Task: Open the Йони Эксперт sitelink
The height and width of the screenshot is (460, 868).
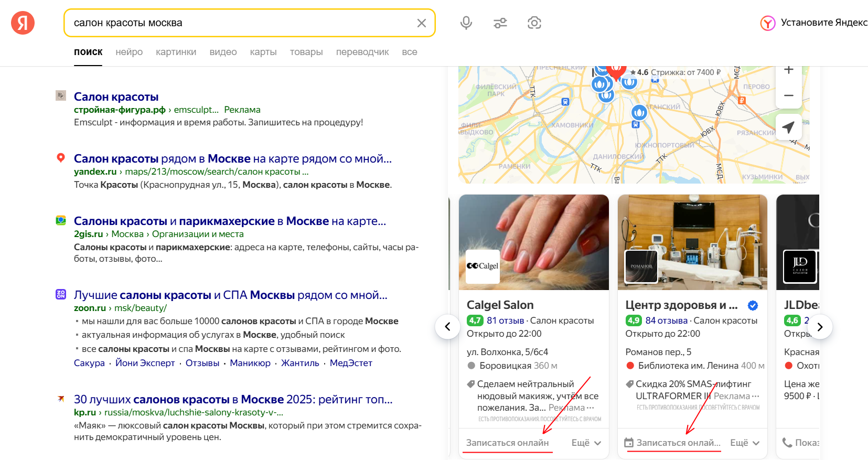Action: click(x=145, y=363)
